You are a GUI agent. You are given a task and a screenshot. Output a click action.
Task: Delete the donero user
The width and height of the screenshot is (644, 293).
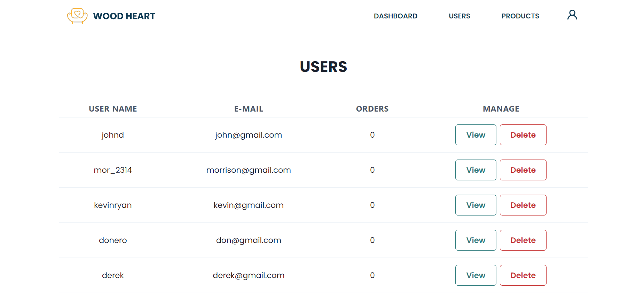[523, 240]
